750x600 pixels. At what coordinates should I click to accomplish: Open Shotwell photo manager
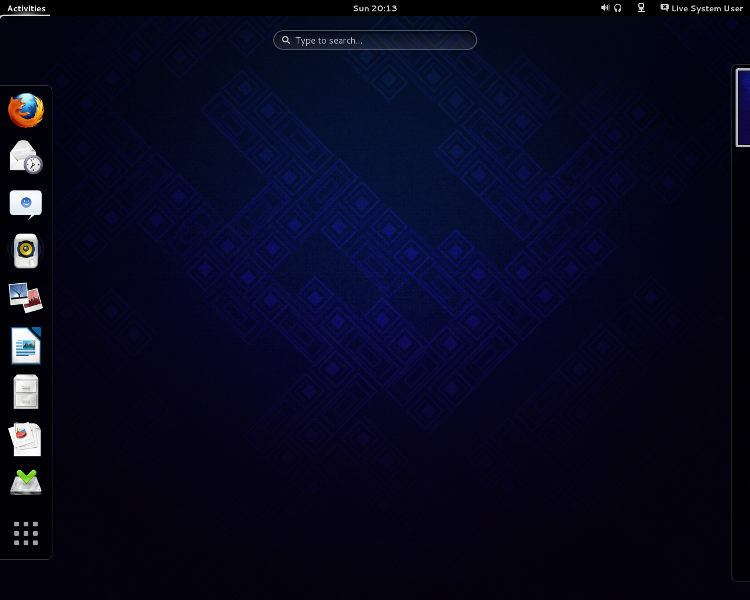tap(26, 298)
